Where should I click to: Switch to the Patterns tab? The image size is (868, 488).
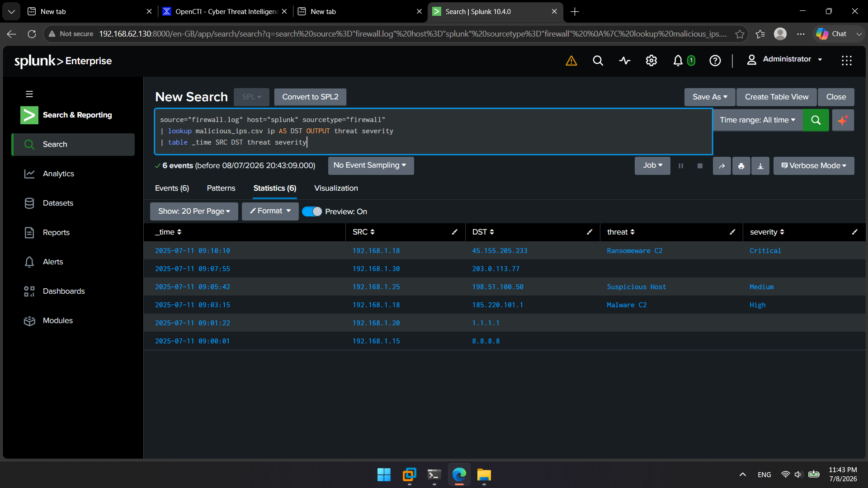click(x=221, y=188)
